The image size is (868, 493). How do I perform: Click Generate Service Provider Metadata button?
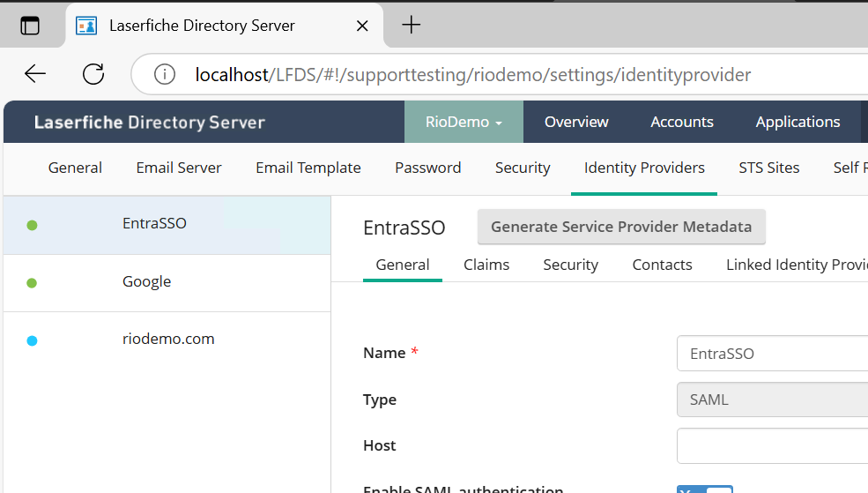[x=621, y=227]
